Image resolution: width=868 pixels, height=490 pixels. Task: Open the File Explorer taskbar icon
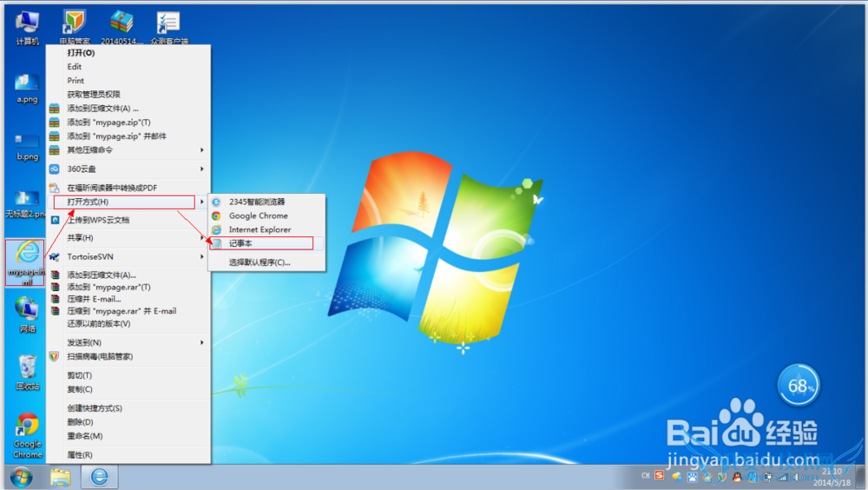tap(61, 477)
